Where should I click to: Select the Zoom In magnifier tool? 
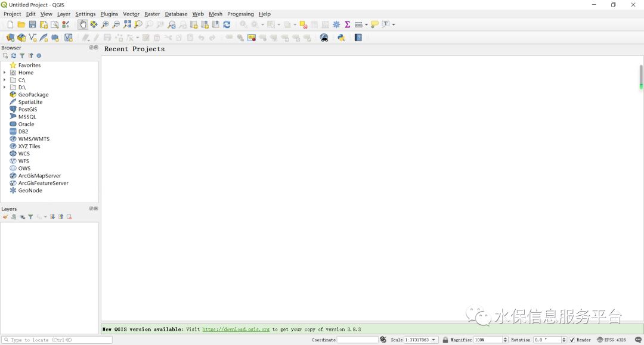(105, 24)
